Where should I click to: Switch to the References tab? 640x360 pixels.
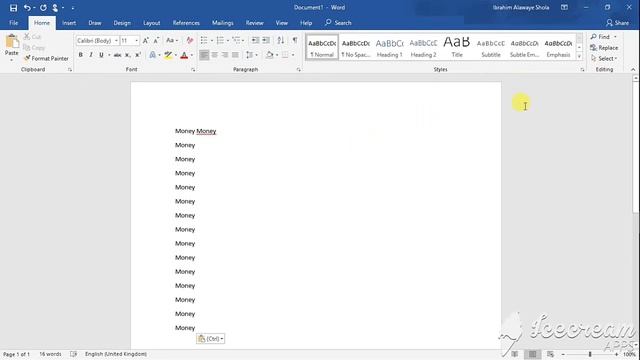click(186, 23)
